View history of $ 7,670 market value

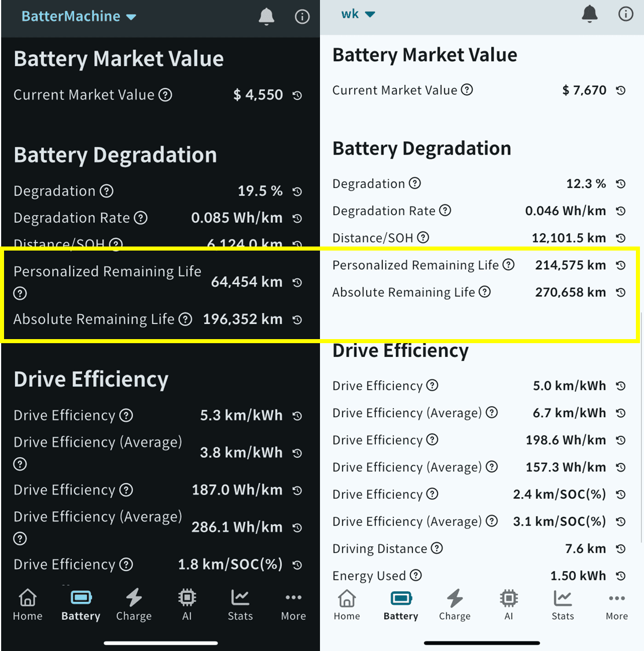click(620, 90)
